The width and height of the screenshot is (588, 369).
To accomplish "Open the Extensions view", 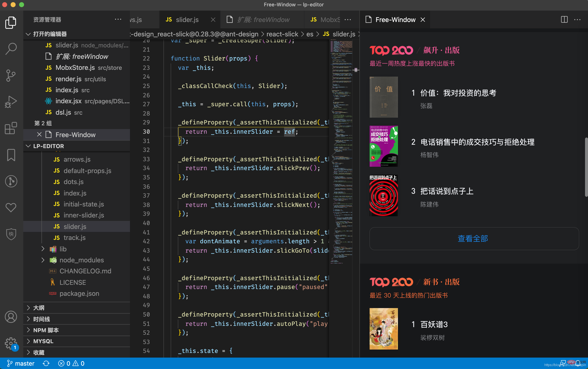I will pyautogui.click(x=11, y=128).
